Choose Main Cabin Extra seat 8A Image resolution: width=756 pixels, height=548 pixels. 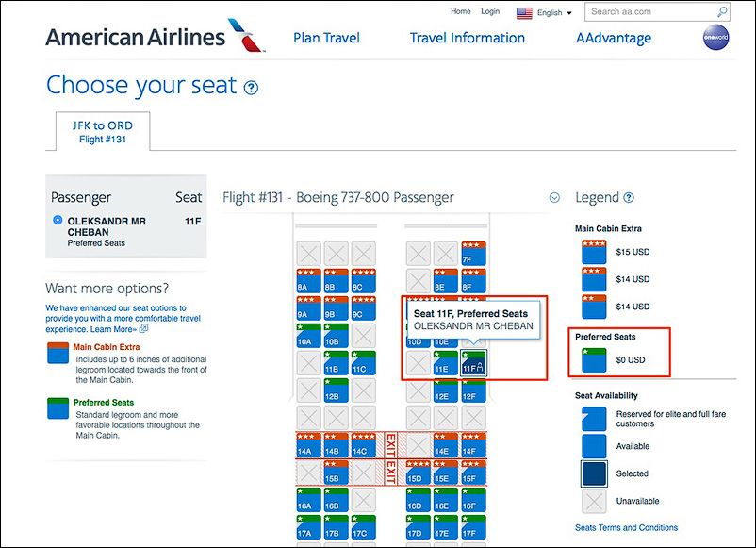[x=308, y=281]
